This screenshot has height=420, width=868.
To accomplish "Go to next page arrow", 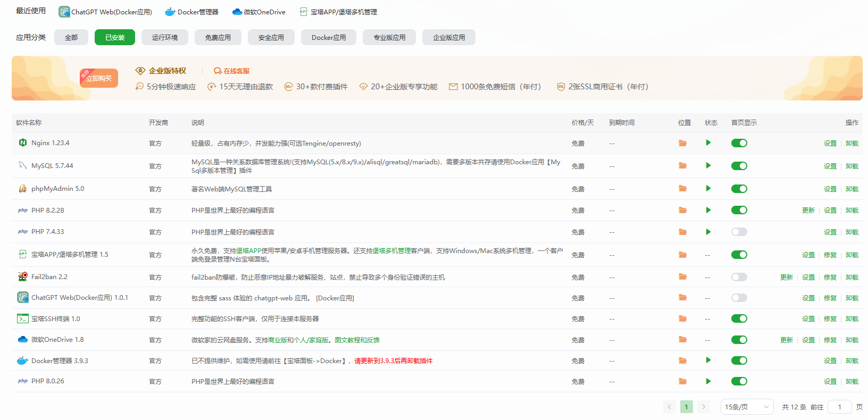I will (704, 407).
